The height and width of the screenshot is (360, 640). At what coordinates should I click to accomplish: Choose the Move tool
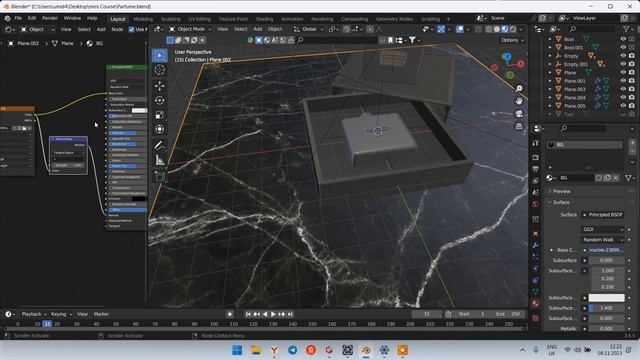(x=160, y=85)
